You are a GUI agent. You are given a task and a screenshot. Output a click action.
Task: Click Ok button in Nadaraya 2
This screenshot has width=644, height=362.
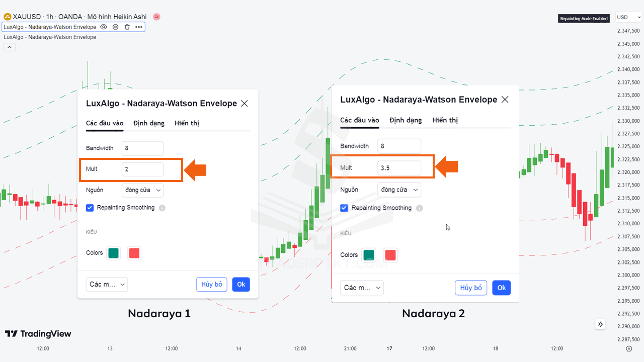point(502,288)
